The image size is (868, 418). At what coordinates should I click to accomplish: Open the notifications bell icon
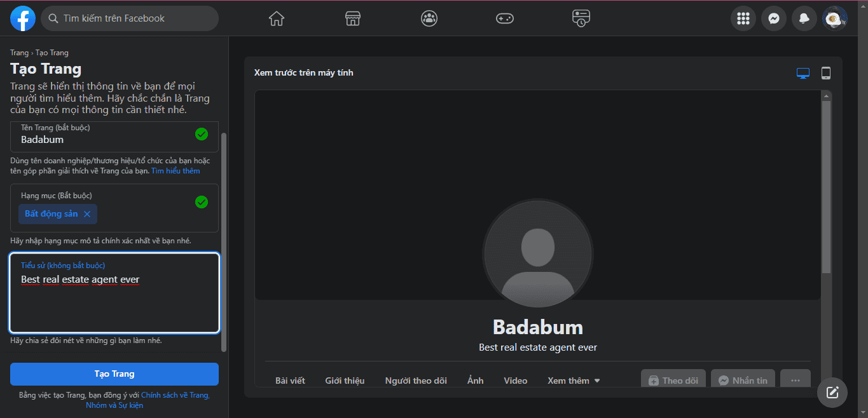804,18
